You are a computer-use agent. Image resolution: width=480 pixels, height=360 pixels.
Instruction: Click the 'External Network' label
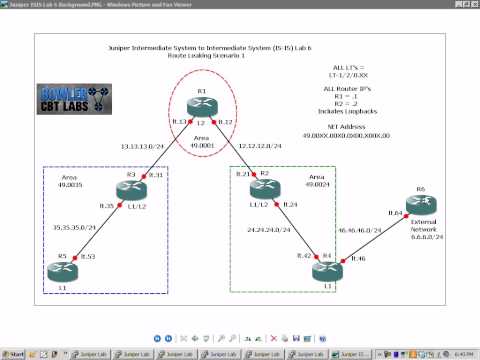[424, 226]
